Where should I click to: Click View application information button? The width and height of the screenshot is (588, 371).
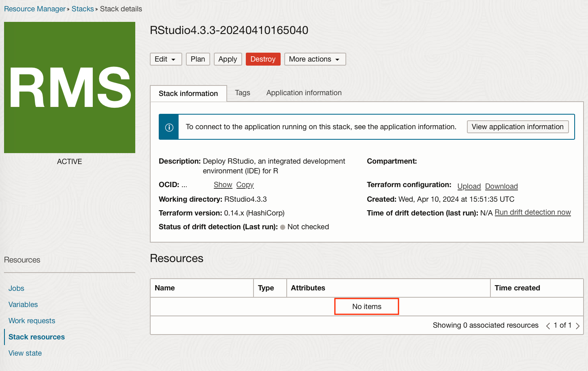click(518, 127)
